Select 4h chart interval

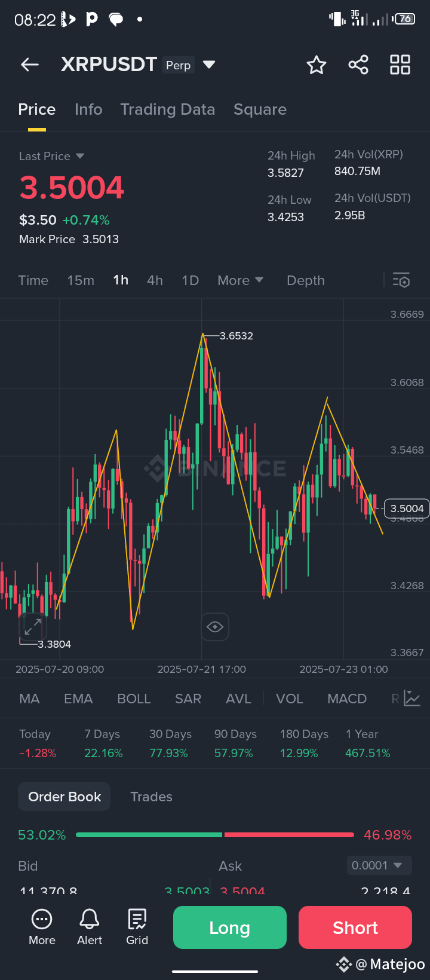(155, 280)
